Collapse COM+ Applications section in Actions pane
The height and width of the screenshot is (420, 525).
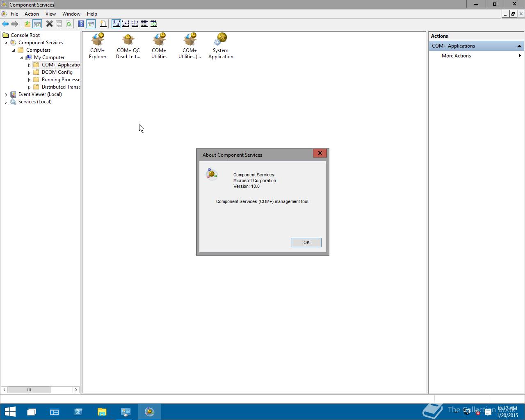[519, 46]
